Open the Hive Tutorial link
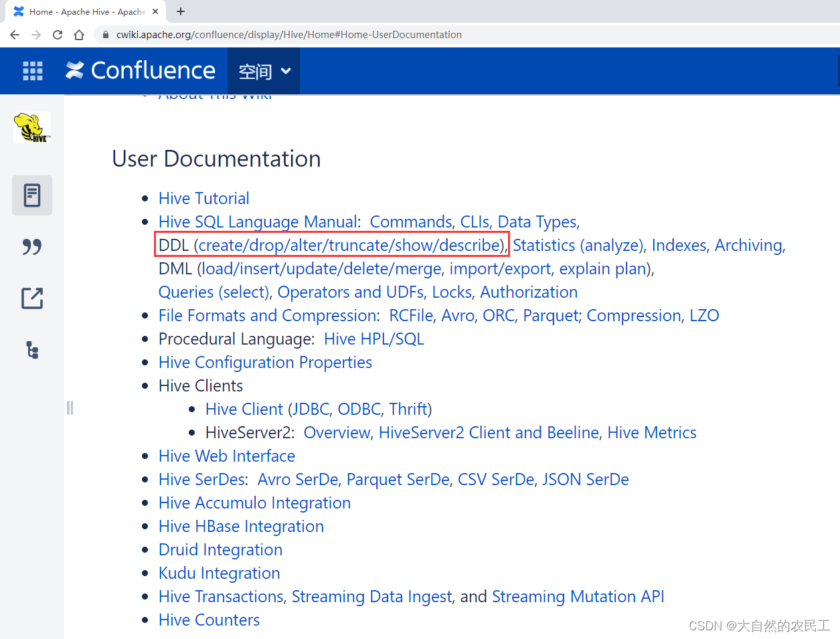Screen dimensions: 840x639 coord(204,199)
